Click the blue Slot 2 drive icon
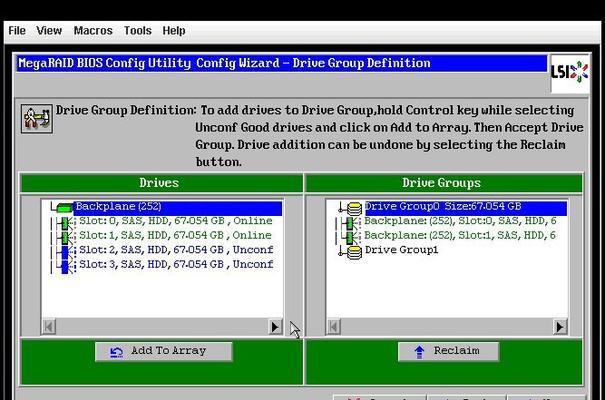This screenshot has width=605, height=400. click(x=66, y=252)
